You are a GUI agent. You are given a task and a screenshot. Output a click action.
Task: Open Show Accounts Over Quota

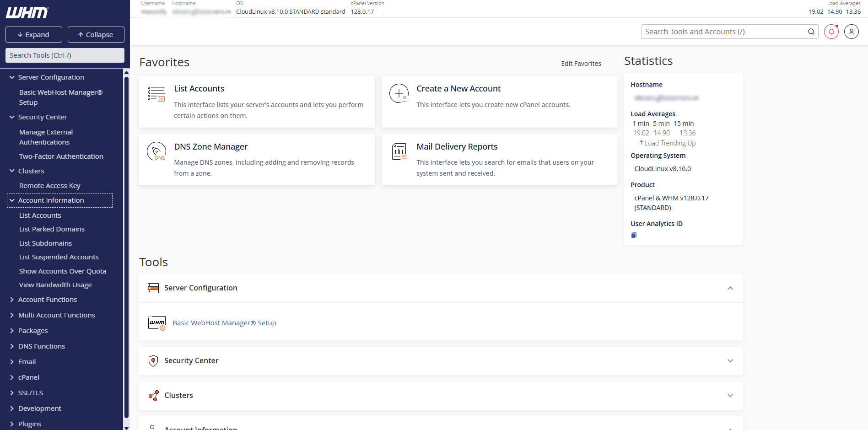pyautogui.click(x=63, y=271)
